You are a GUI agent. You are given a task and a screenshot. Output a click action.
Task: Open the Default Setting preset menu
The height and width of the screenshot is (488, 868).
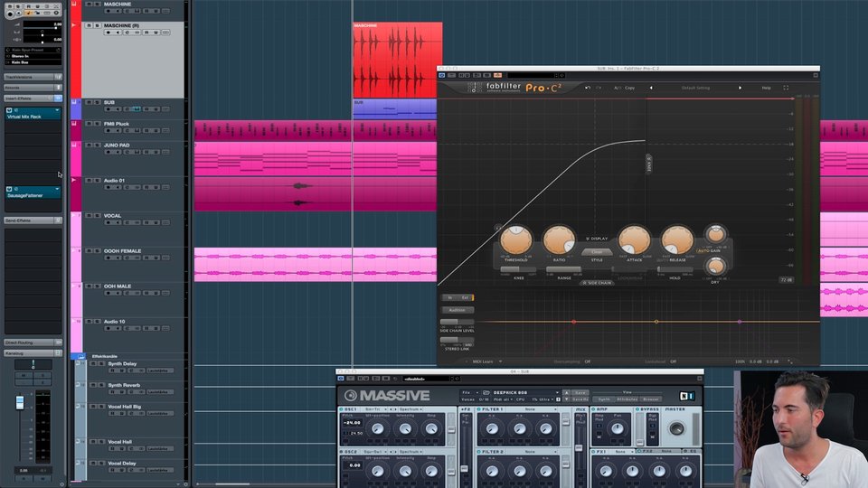click(x=695, y=88)
